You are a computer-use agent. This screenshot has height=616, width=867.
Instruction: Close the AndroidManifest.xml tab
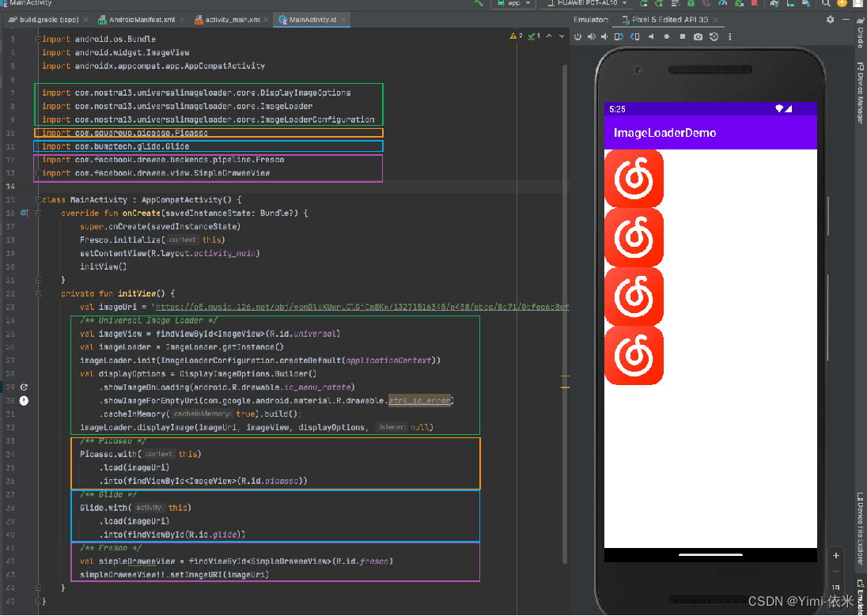pos(183,19)
